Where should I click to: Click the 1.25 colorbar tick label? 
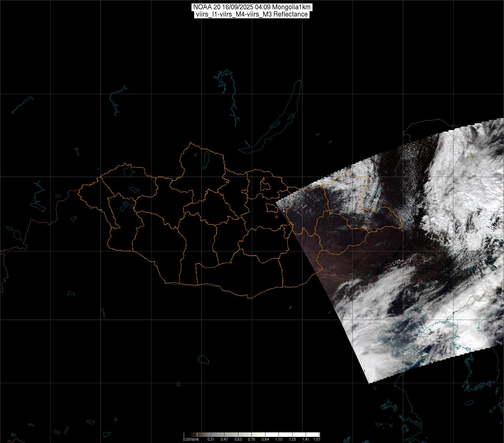tap(292, 439)
